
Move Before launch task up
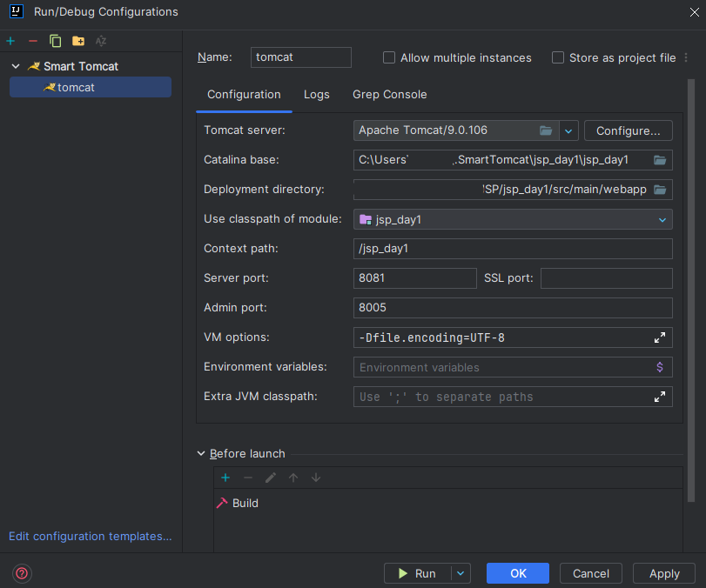click(293, 478)
